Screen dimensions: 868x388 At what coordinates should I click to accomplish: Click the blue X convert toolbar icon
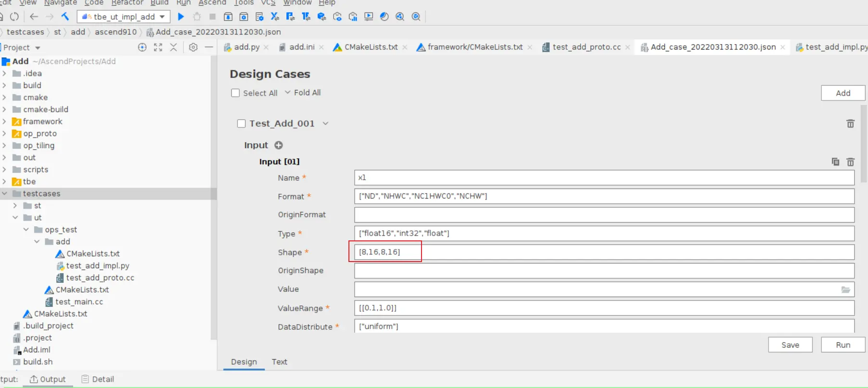click(275, 17)
